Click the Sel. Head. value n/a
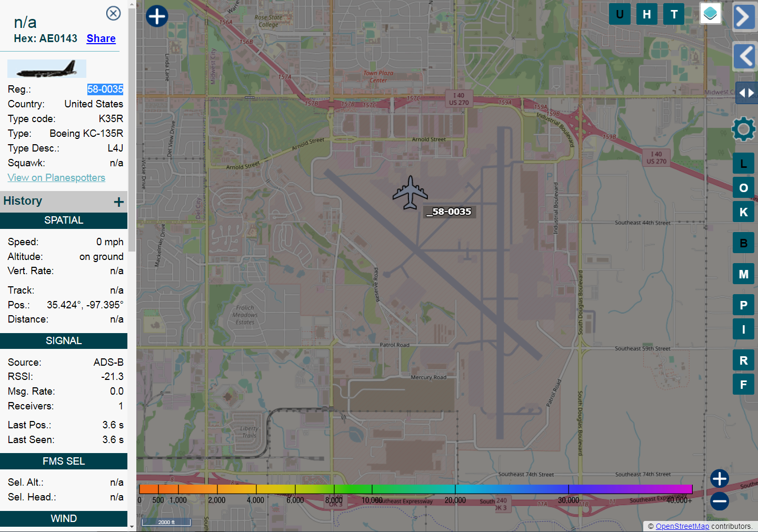The height and width of the screenshot is (532, 758). 117,497
